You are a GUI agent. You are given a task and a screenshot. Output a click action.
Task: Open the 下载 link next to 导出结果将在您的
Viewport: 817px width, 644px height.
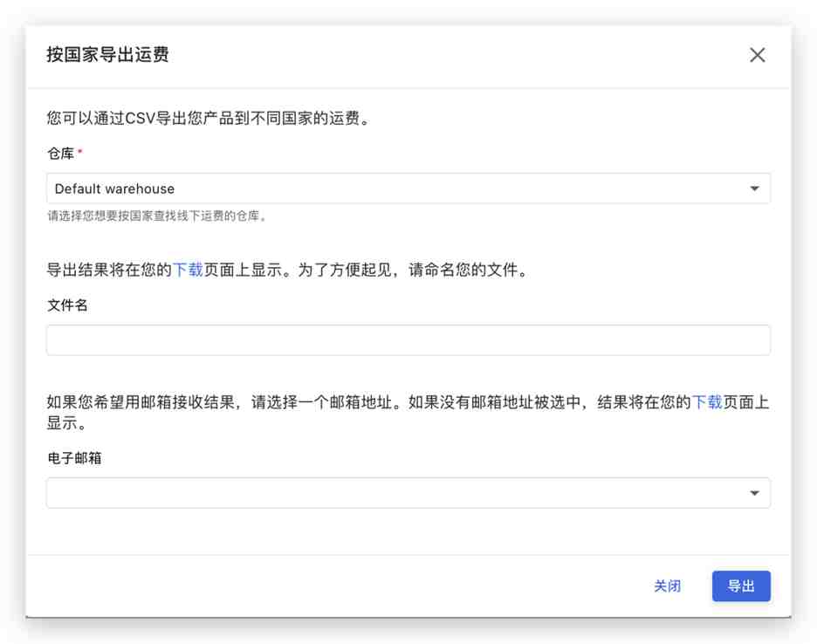point(188,270)
